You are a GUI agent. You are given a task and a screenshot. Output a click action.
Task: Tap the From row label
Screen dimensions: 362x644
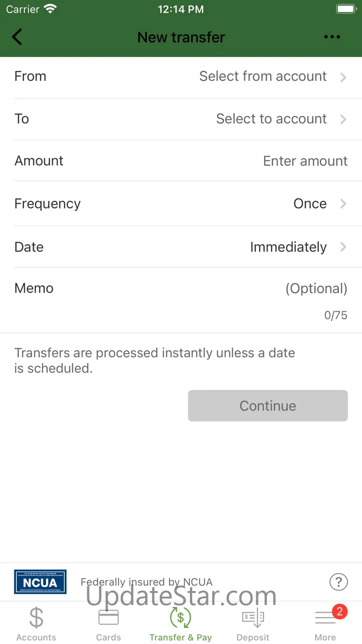(31, 77)
